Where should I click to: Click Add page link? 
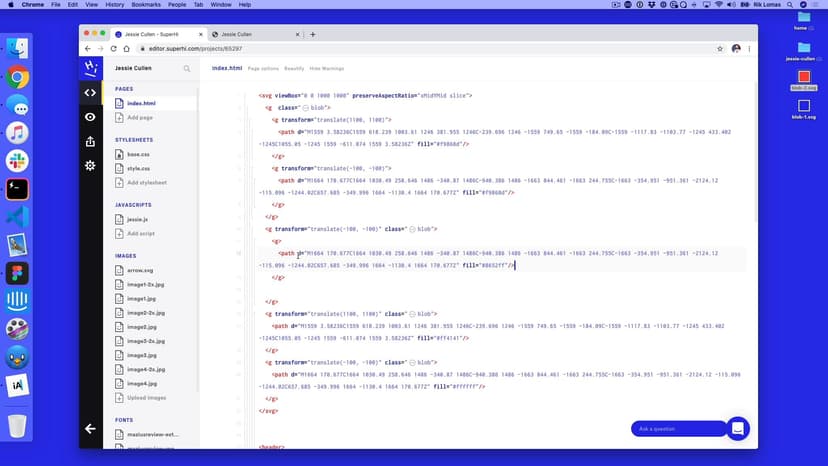[x=139, y=117]
